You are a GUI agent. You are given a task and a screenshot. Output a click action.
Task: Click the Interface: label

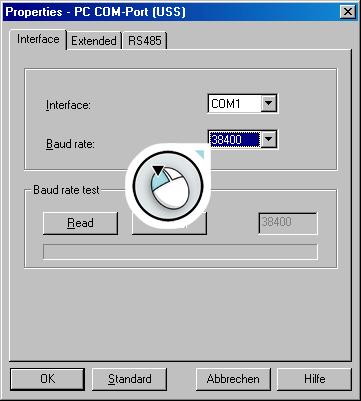pyautogui.click(x=68, y=105)
